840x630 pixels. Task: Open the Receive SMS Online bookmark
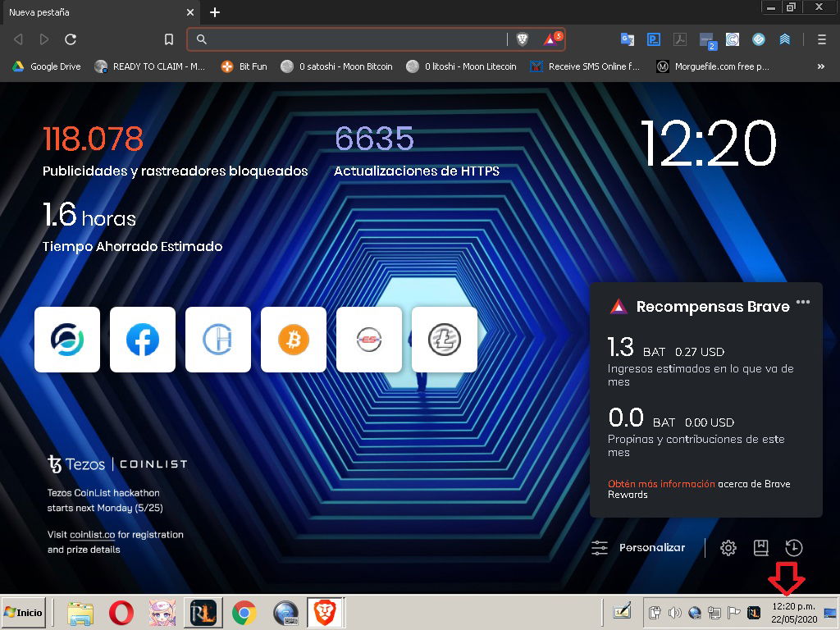coord(585,66)
